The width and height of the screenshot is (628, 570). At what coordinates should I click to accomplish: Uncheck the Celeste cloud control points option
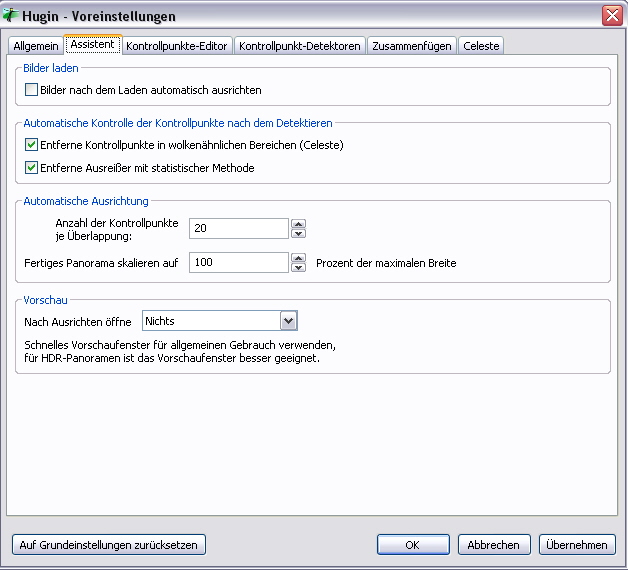pyautogui.click(x=31, y=145)
